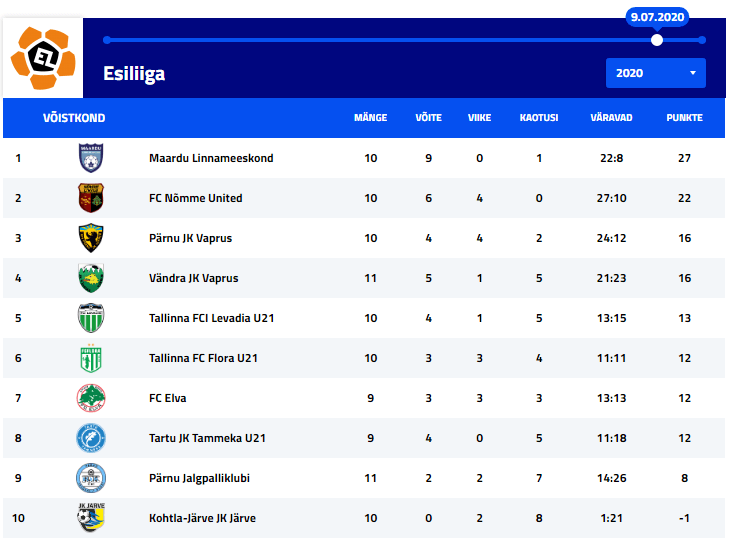The image size is (731, 541).
Task: Select the Pärnu JK Vaprus crest
Action: tap(91, 238)
